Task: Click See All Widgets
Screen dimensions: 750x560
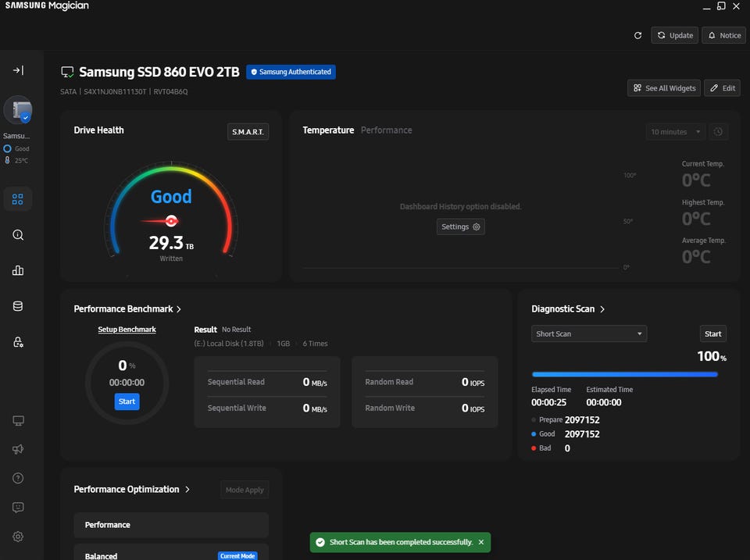Action: [664, 88]
